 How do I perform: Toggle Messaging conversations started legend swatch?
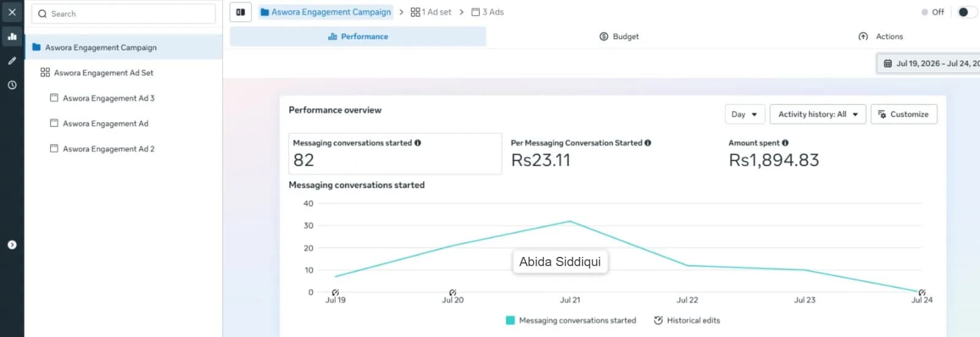(510, 320)
